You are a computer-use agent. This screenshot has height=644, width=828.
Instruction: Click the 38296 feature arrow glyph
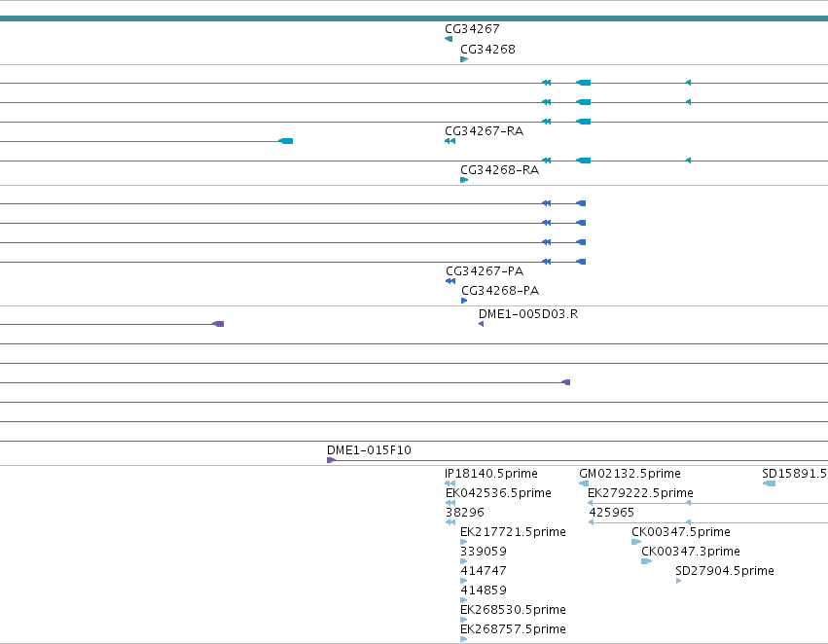(450, 522)
